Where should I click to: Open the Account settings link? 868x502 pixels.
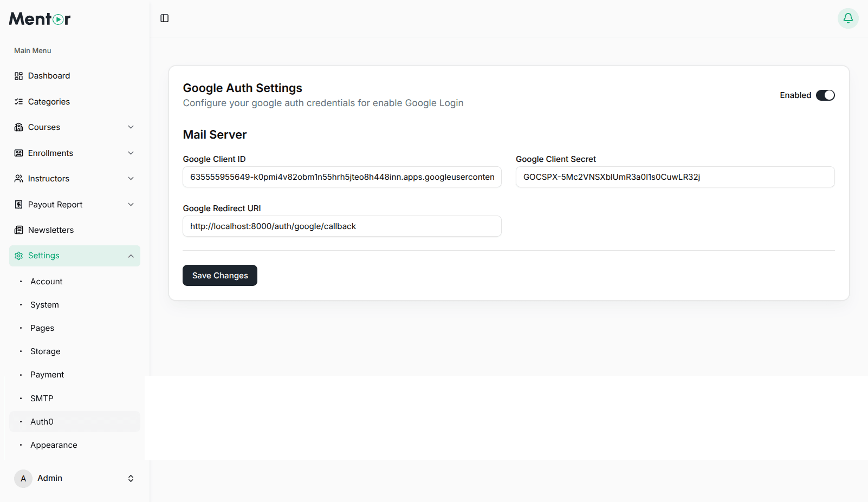click(46, 281)
